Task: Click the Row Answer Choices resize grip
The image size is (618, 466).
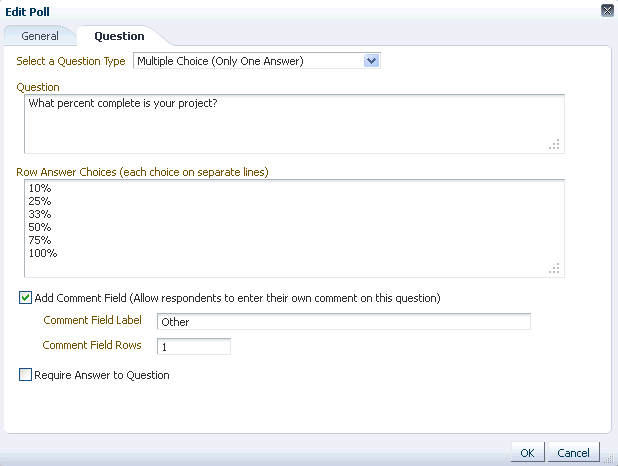Action: click(554, 268)
